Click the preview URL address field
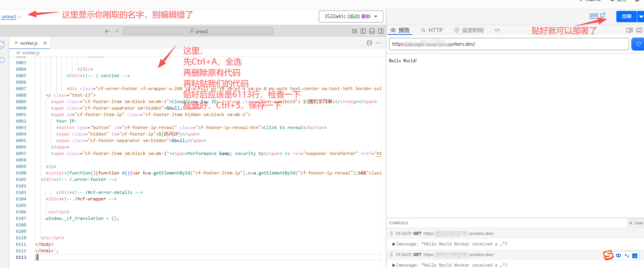Image resolution: width=644 pixels, height=268 pixels. 509,44
